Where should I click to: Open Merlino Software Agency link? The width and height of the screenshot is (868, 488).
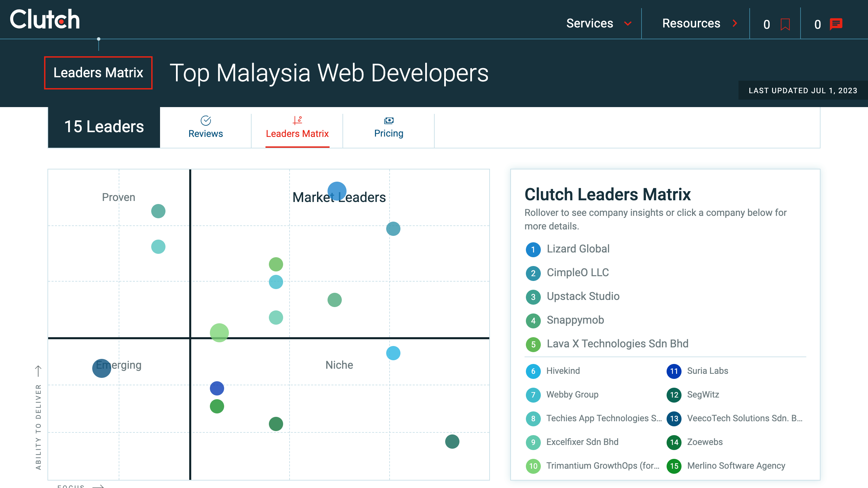coord(736,466)
